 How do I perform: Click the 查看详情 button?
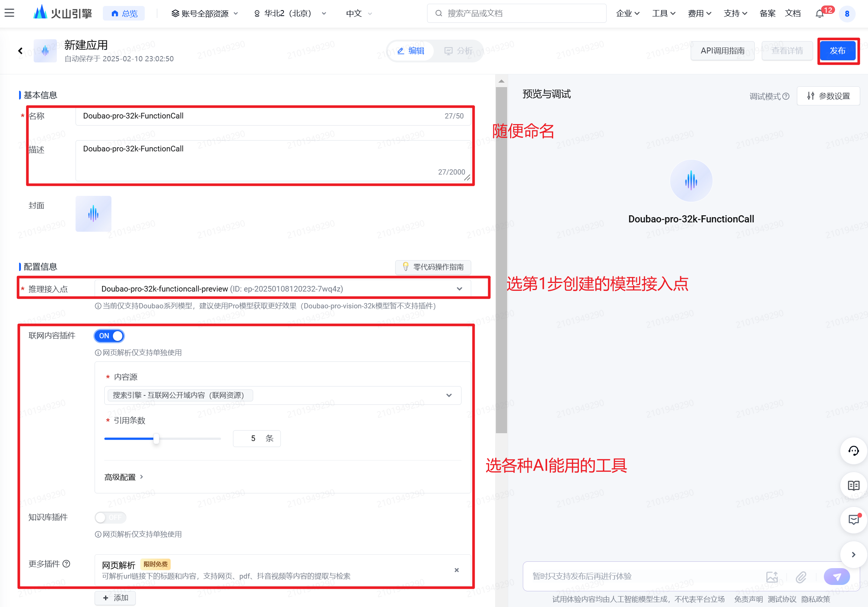coord(787,50)
